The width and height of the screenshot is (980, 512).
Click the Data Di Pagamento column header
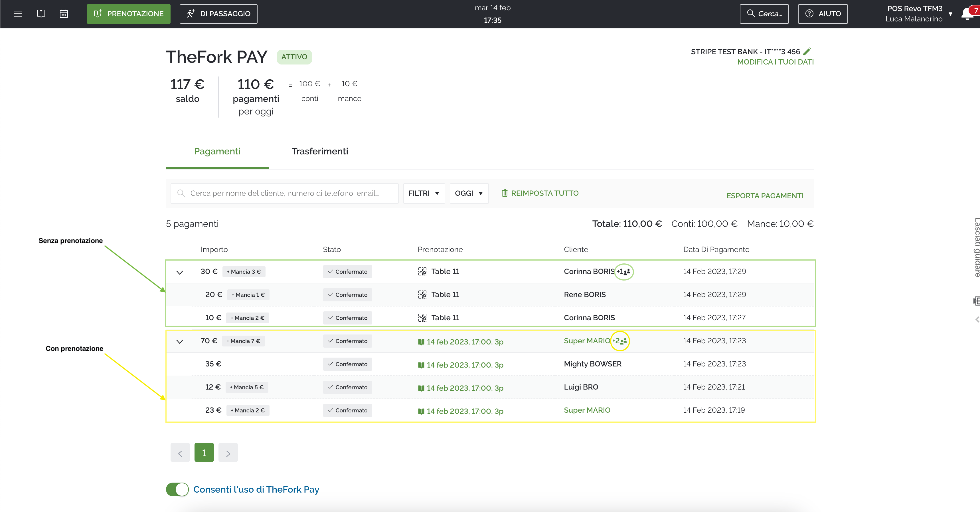coord(716,249)
